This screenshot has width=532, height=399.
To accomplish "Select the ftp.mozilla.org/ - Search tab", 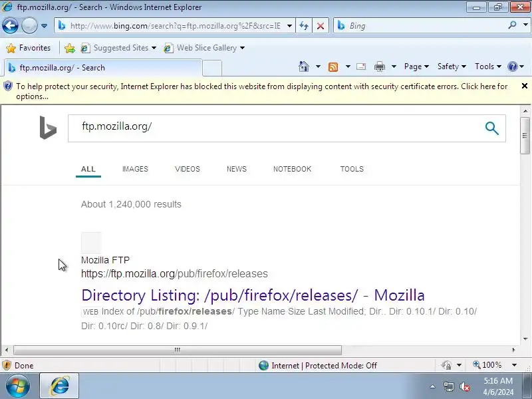I will coord(103,68).
